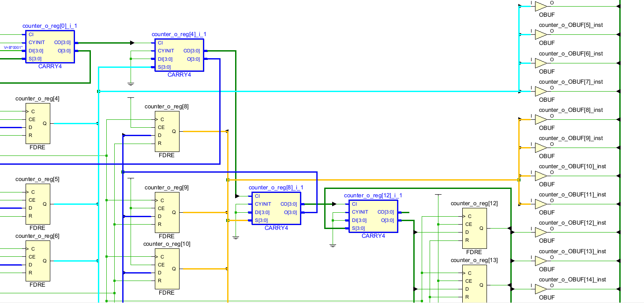Click the counter_o_reg[12]_i_1 CARRY4 cell
This screenshot has width=644, height=303.
point(373,216)
